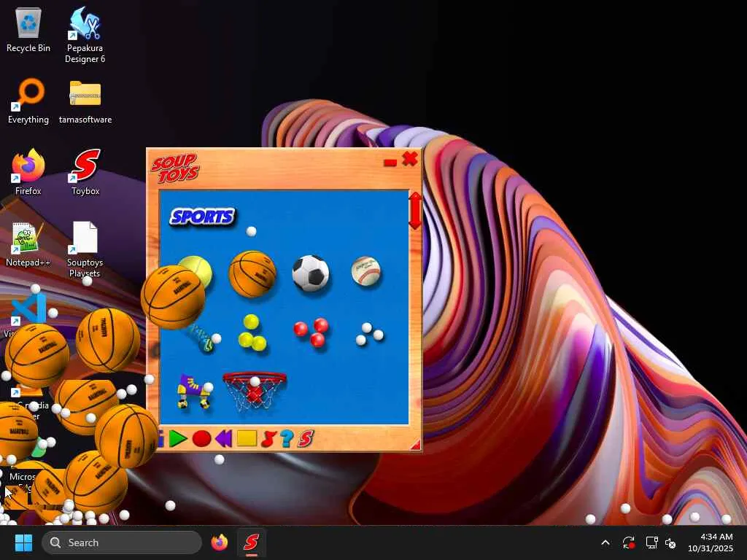Screen dimensions: 747x560
Task: Toggle sound with the red music note
Action: click(x=269, y=438)
